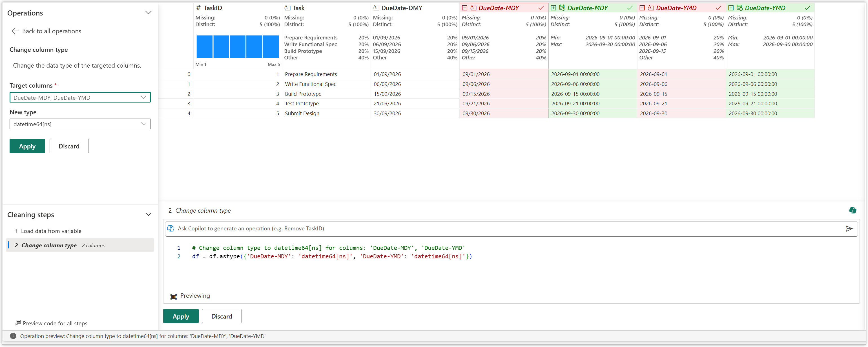The height and width of the screenshot is (347, 868).
Task: Click the red minus icon on DueDate-MDY column
Action: 465,8
